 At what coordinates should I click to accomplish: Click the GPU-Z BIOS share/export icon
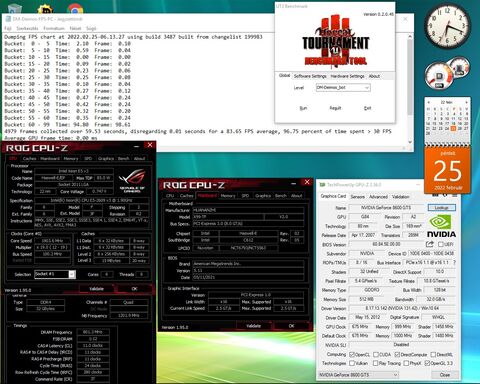pos(430,244)
